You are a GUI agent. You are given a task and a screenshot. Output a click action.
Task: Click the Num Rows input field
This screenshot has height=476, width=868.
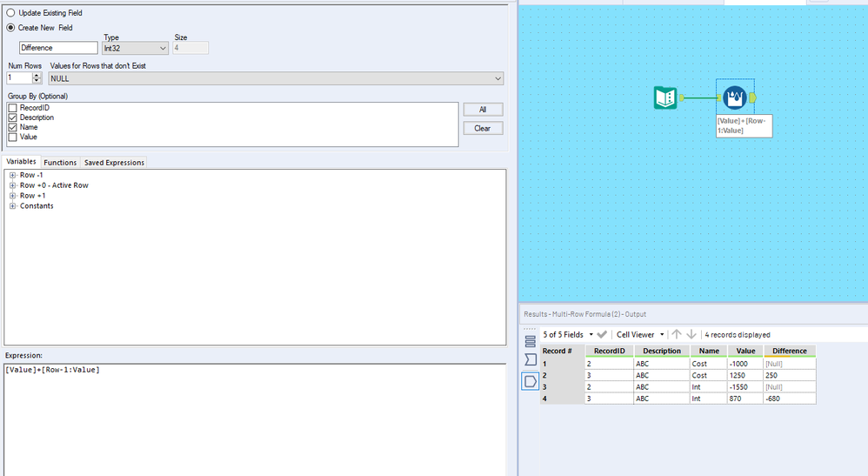click(19, 78)
